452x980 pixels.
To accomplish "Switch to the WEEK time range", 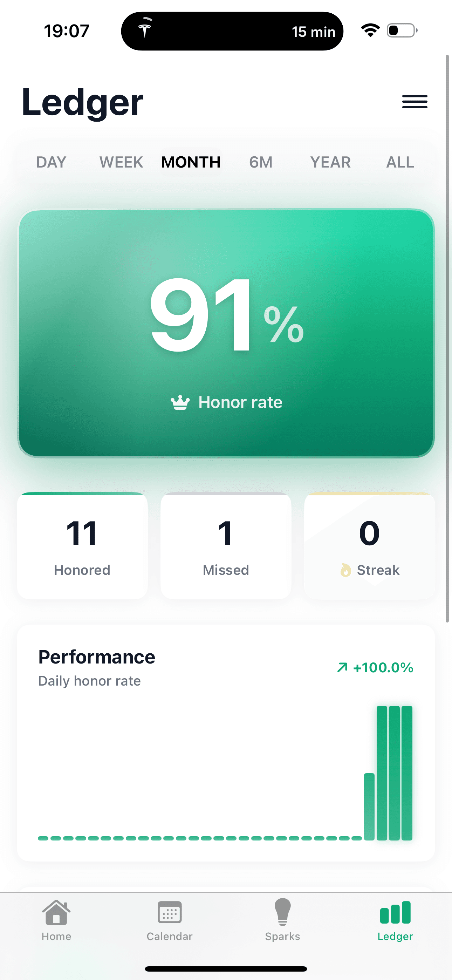I will tap(120, 162).
